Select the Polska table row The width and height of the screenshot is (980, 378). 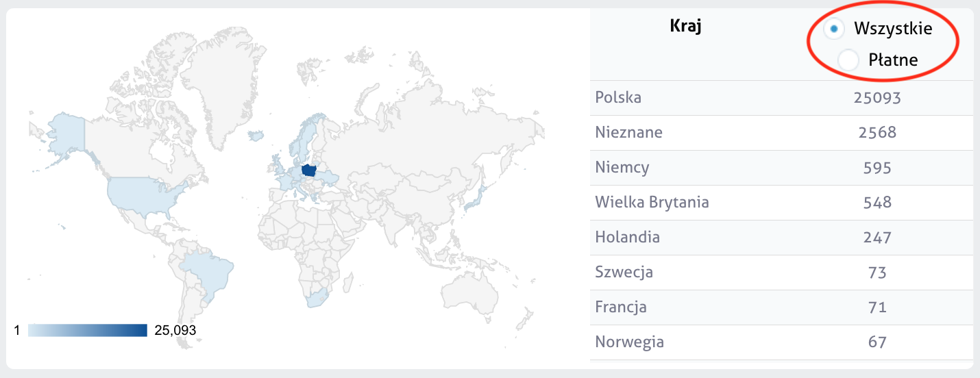(x=781, y=97)
